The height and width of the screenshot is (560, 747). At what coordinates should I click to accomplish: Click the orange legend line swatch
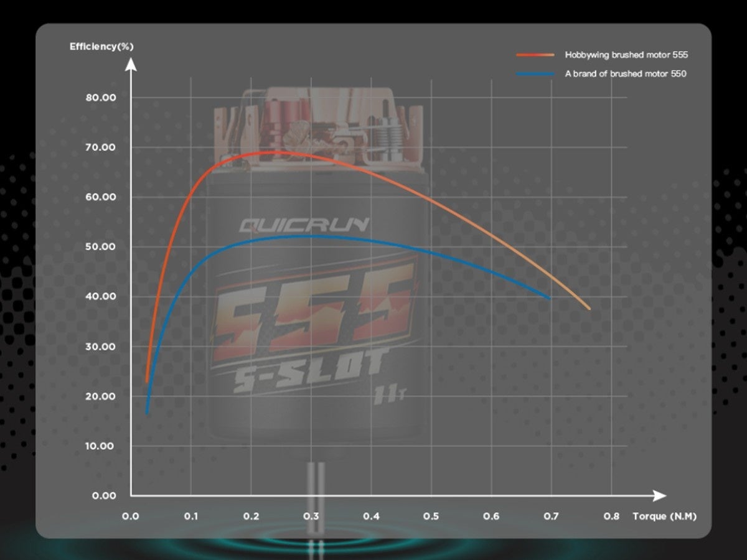point(535,55)
